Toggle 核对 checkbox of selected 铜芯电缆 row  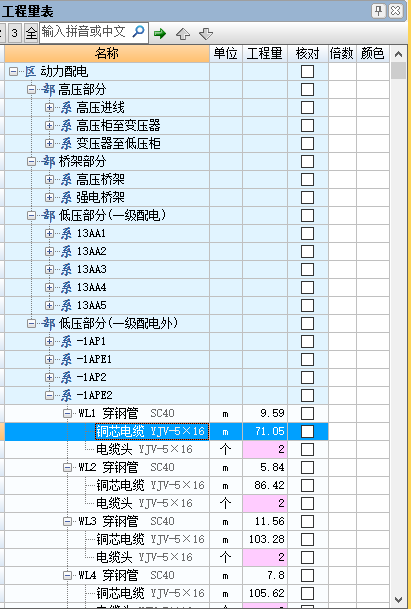tap(307, 431)
